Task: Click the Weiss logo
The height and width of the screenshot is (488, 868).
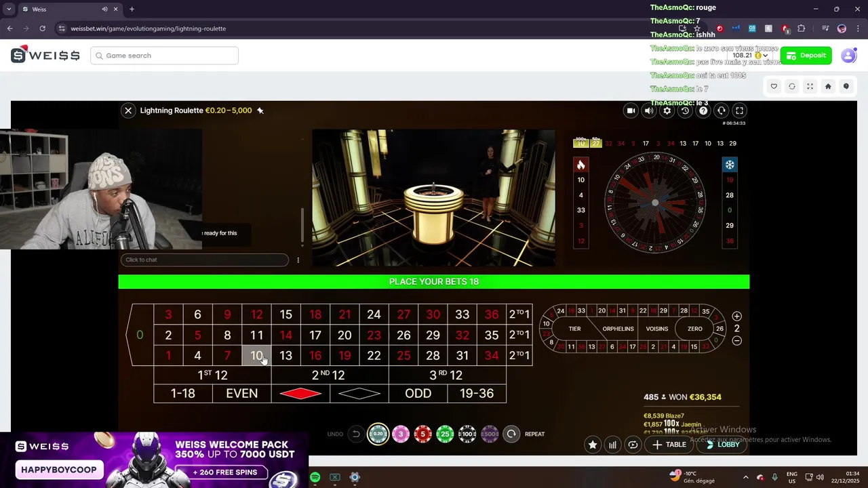Action: coord(45,56)
